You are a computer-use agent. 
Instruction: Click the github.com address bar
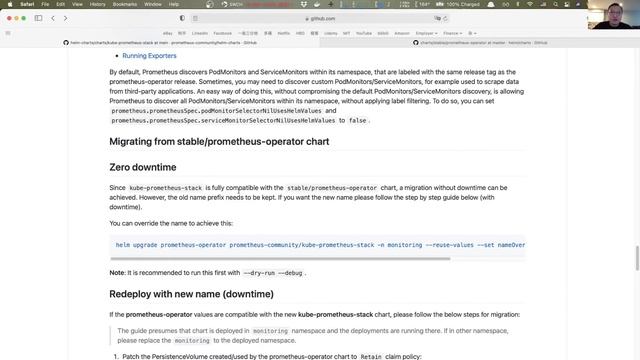coord(320,18)
